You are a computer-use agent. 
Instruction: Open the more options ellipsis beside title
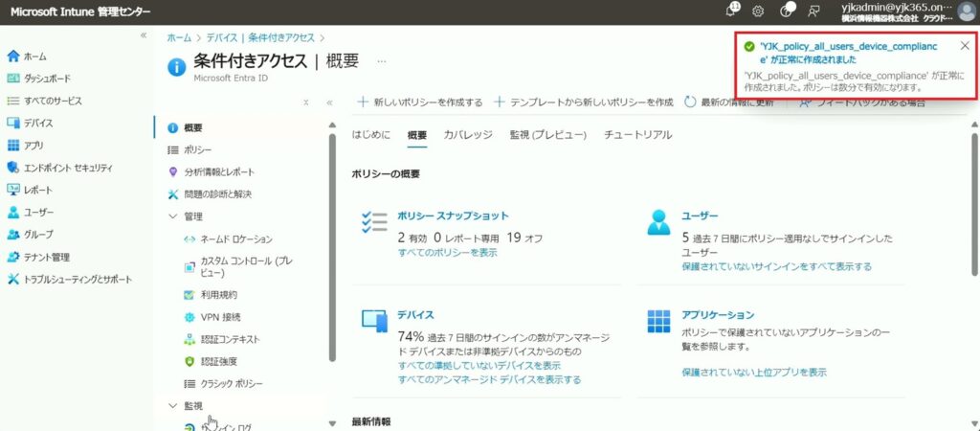point(382,61)
